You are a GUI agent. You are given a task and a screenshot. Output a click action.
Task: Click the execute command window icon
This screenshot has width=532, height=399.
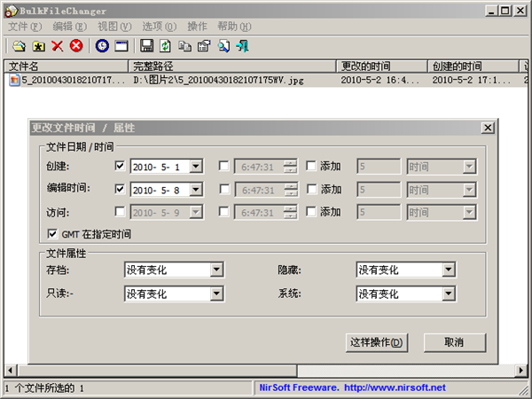(121, 46)
